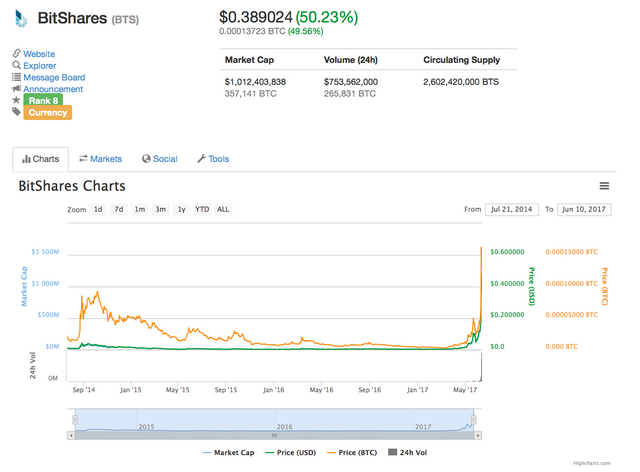
Task: Click the navigator right range handle
Action: (x=474, y=420)
